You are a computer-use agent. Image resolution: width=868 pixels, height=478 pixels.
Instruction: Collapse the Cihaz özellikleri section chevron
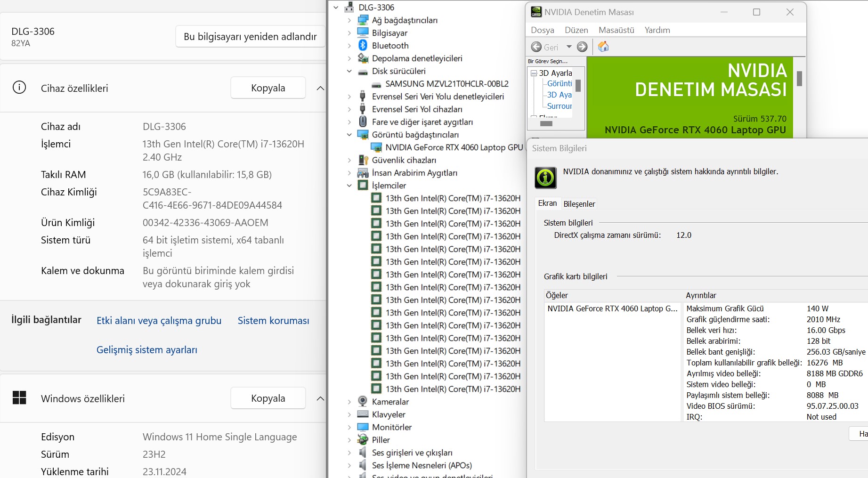(x=320, y=88)
